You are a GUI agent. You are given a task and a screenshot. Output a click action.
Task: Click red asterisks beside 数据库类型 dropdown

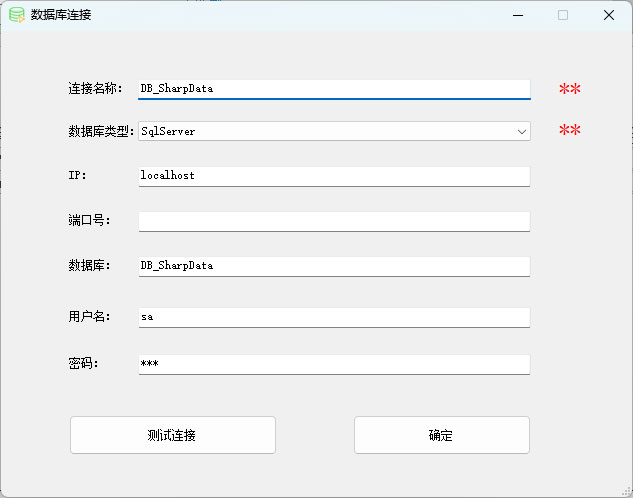tap(569, 131)
